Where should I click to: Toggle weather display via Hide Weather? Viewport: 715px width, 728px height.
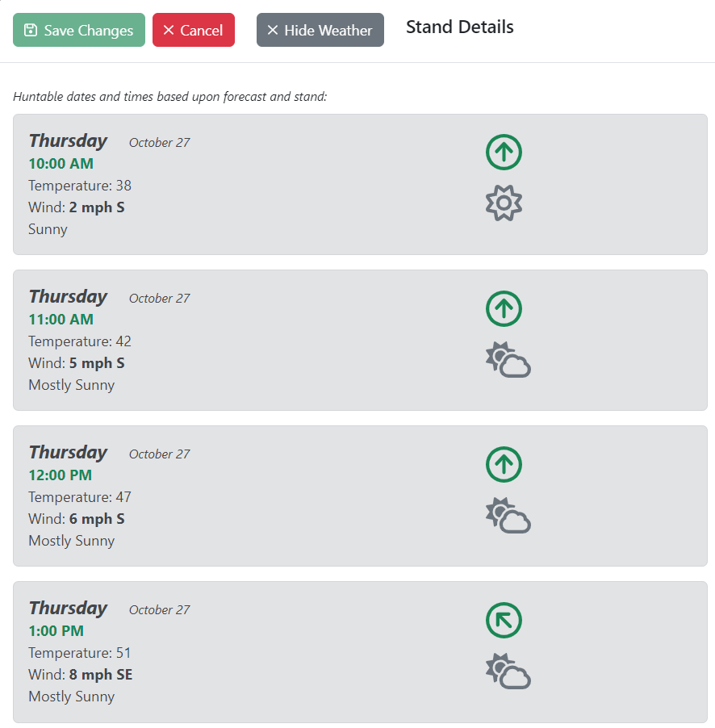click(x=320, y=30)
